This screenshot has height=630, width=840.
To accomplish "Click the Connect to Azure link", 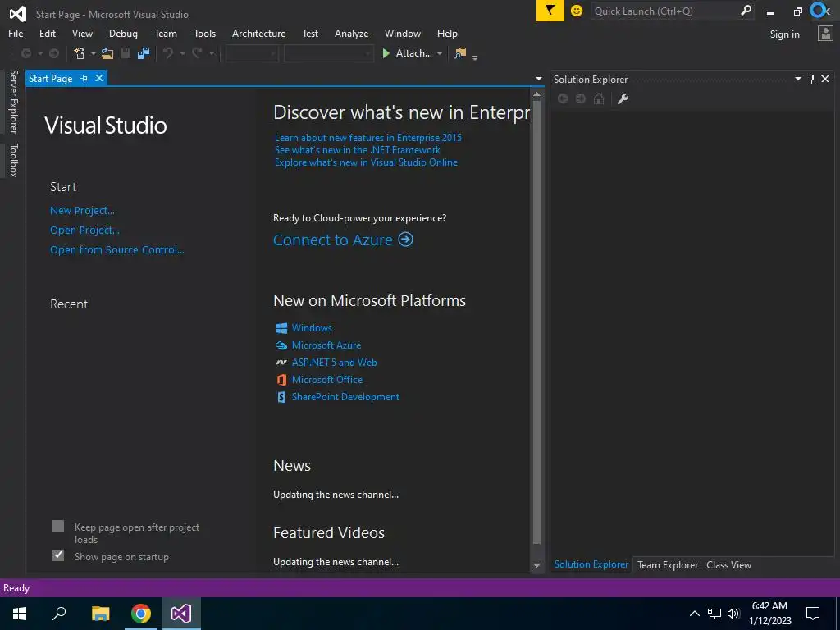I will click(333, 240).
